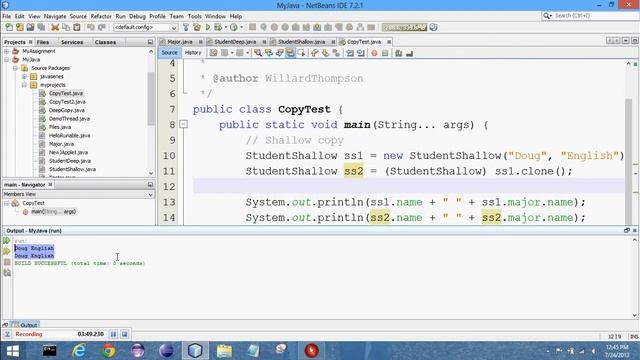Viewport: 640px width, 360px height.
Task: Expand the javaseries package node
Action: point(24,77)
